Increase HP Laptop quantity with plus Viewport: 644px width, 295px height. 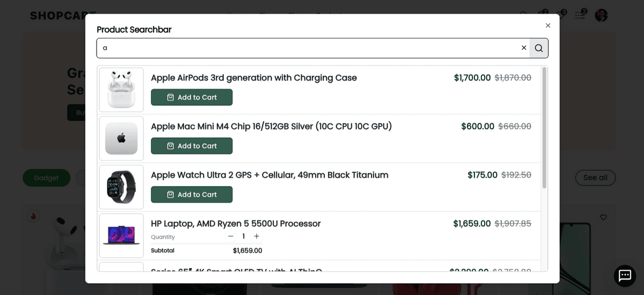[x=257, y=237]
